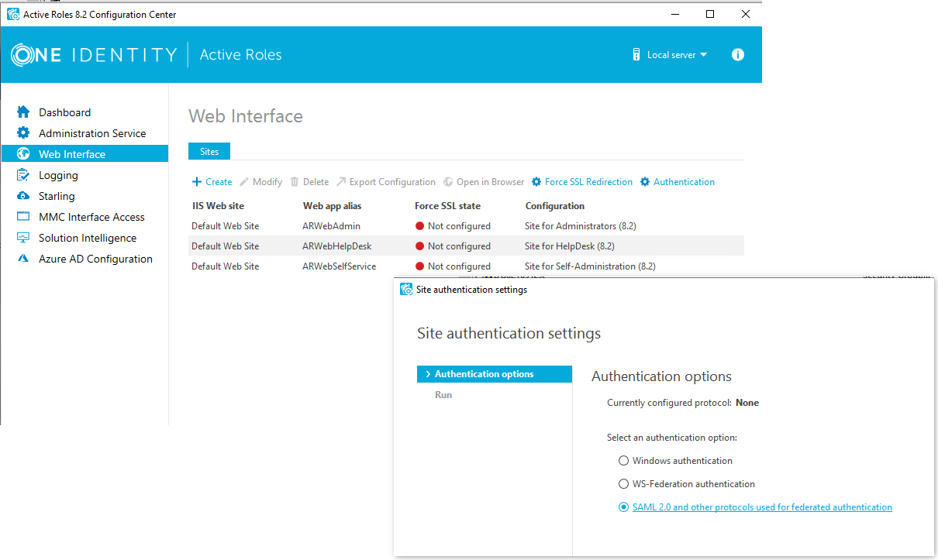Image resolution: width=938 pixels, height=560 pixels.
Task: Select the ARWebSelfService row alias
Action: (x=339, y=266)
